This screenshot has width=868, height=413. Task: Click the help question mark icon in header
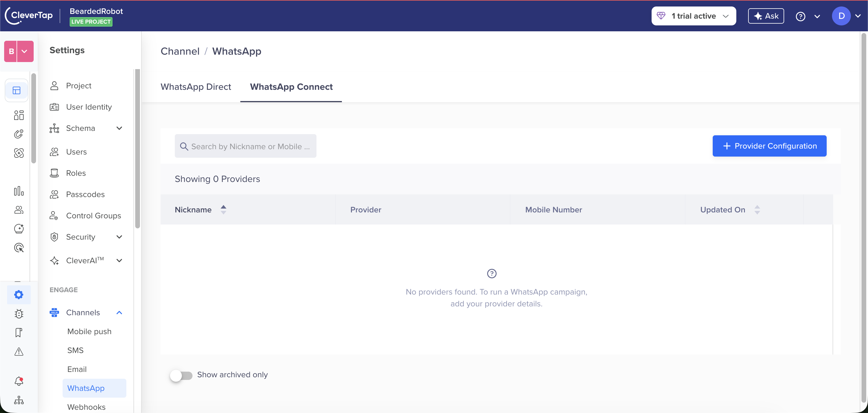pos(800,16)
